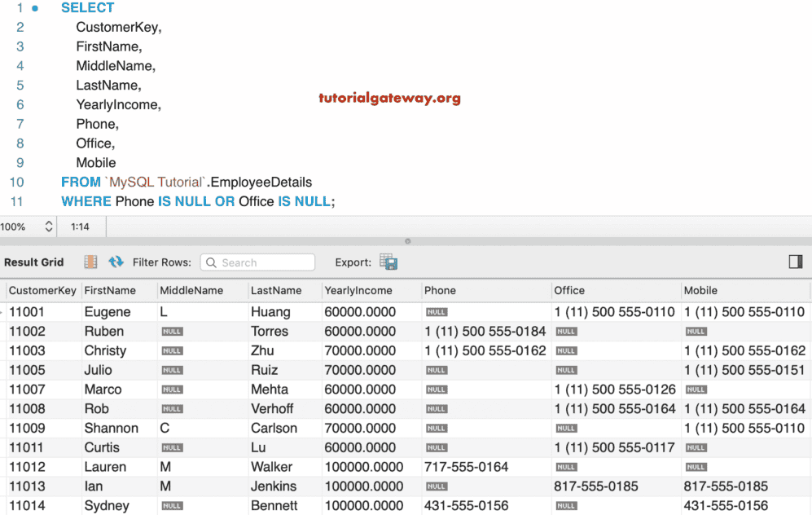Click the result grid form toggle icon
The image size is (812, 515).
tap(90, 262)
